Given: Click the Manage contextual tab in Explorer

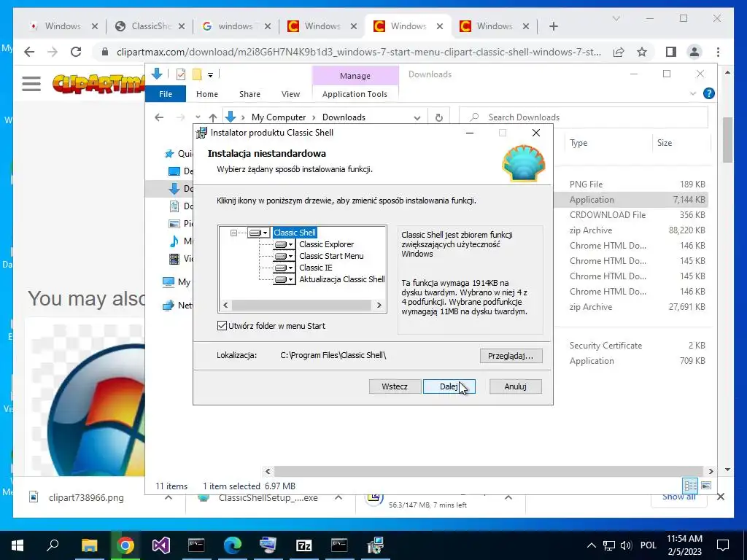Looking at the screenshot, I should pyautogui.click(x=355, y=76).
